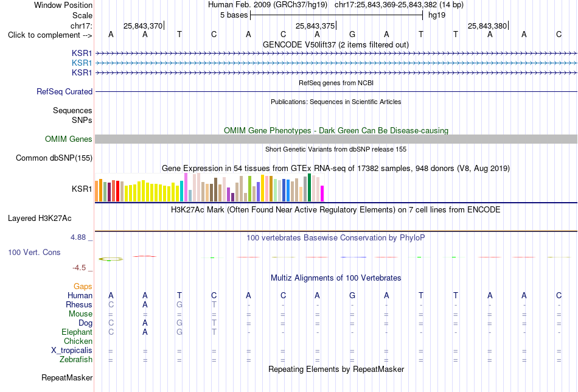
Task: Click the -4.5 lower conservation scale value
Action: 79,268
